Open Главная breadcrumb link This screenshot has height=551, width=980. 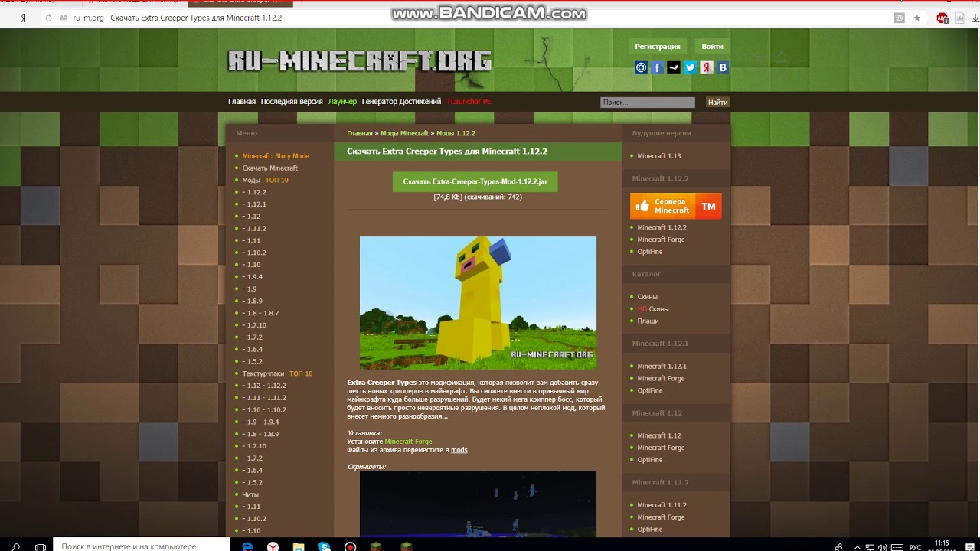[x=360, y=133]
